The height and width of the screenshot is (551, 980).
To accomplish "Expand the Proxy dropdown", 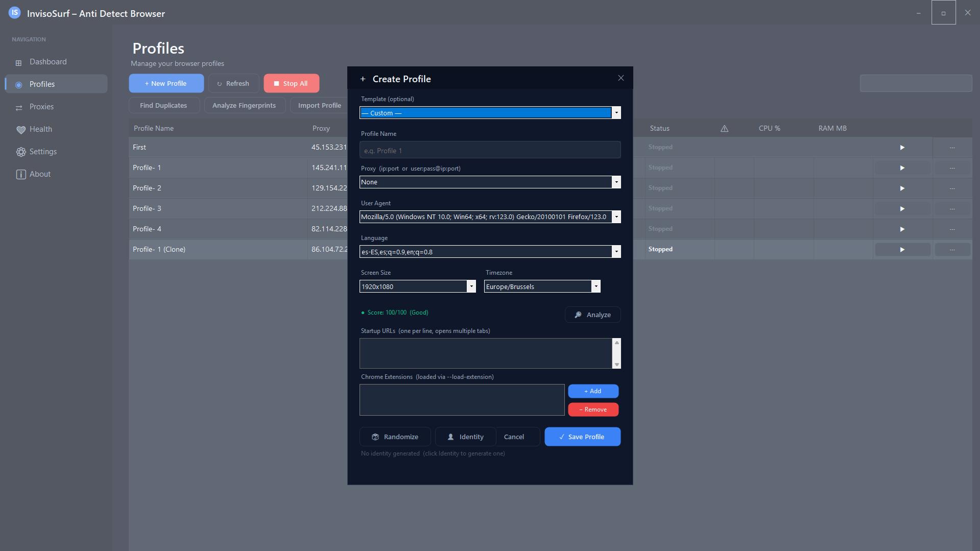I will click(616, 182).
